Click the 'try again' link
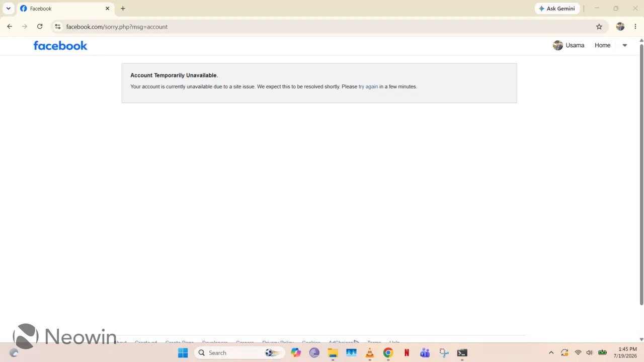 point(368,86)
